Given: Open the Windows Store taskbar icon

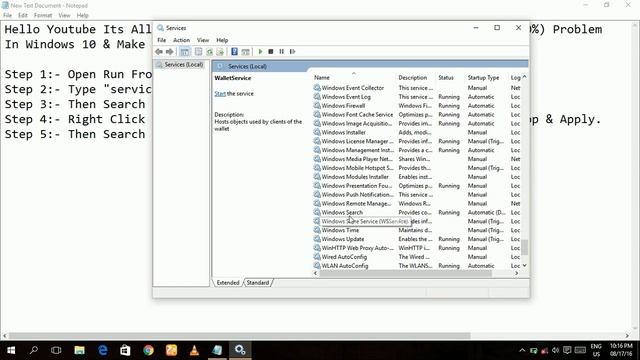Looking at the screenshot, I should point(125,350).
